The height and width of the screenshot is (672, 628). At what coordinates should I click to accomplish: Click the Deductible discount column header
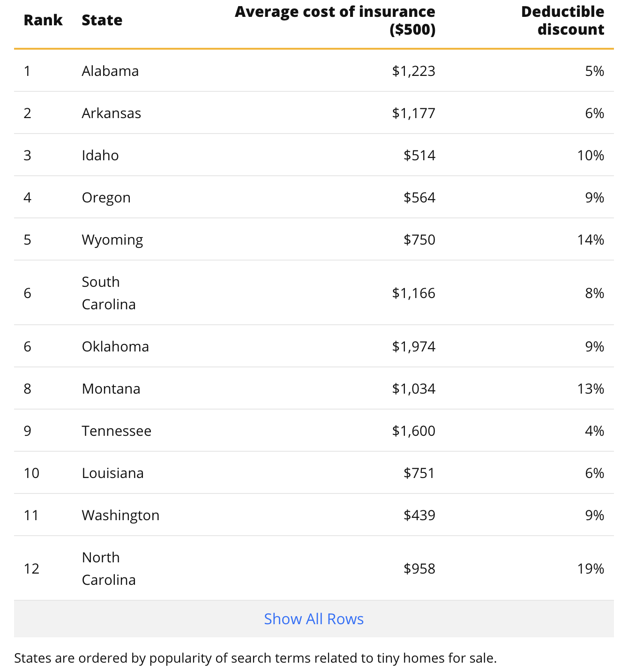[x=562, y=21]
